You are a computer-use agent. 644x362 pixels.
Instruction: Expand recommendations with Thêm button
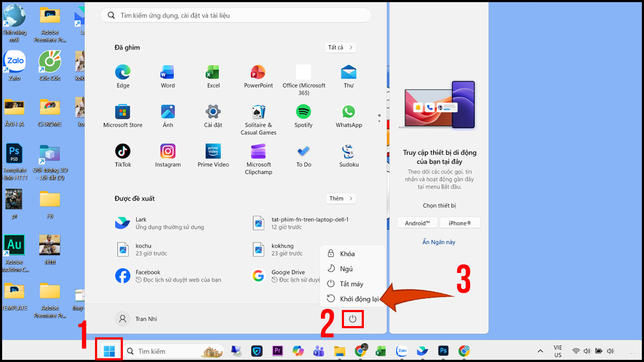point(341,198)
